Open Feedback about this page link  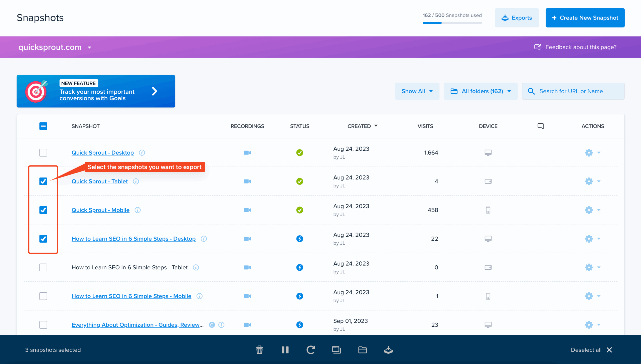click(575, 47)
